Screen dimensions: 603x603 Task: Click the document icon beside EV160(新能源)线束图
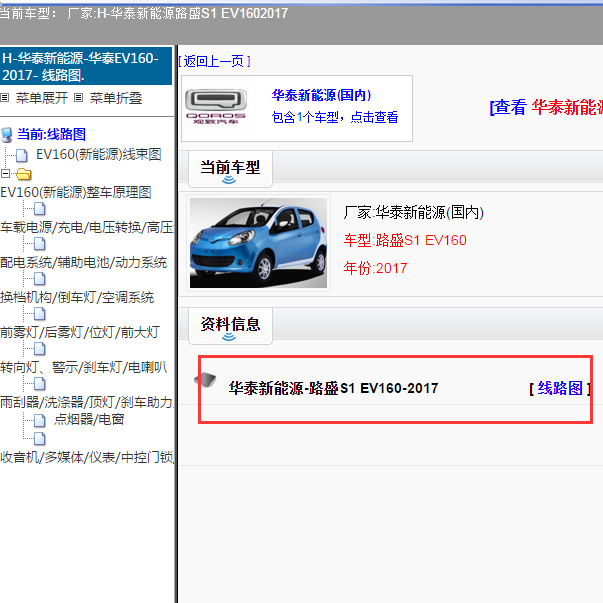(x=22, y=155)
